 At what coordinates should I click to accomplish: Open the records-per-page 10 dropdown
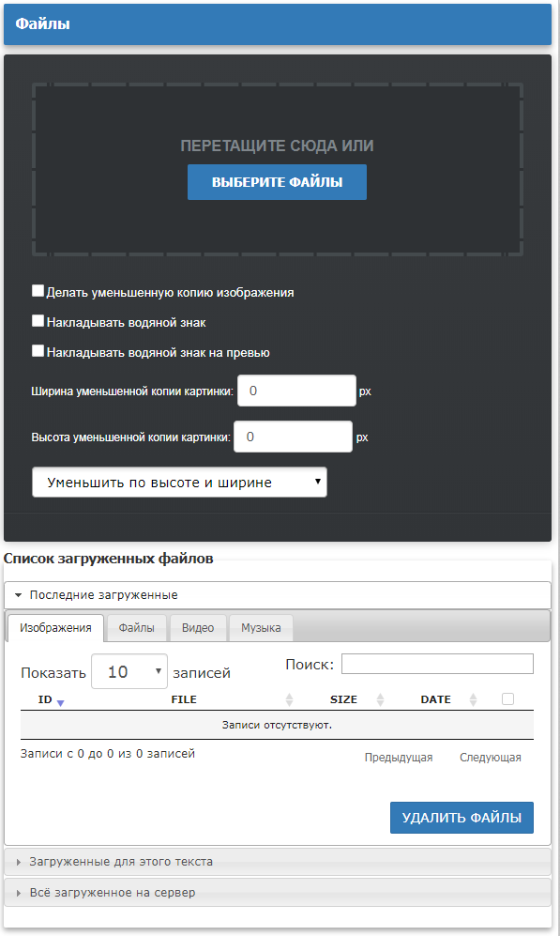pos(129,671)
